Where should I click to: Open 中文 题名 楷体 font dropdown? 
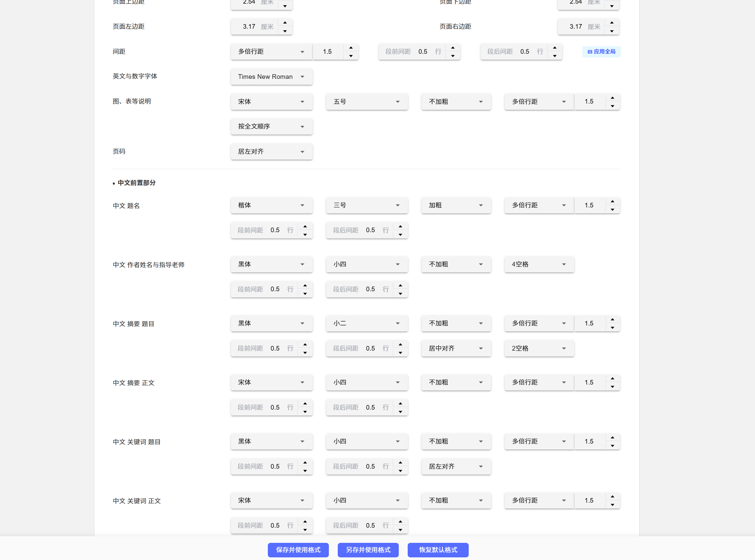coord(271,205)
